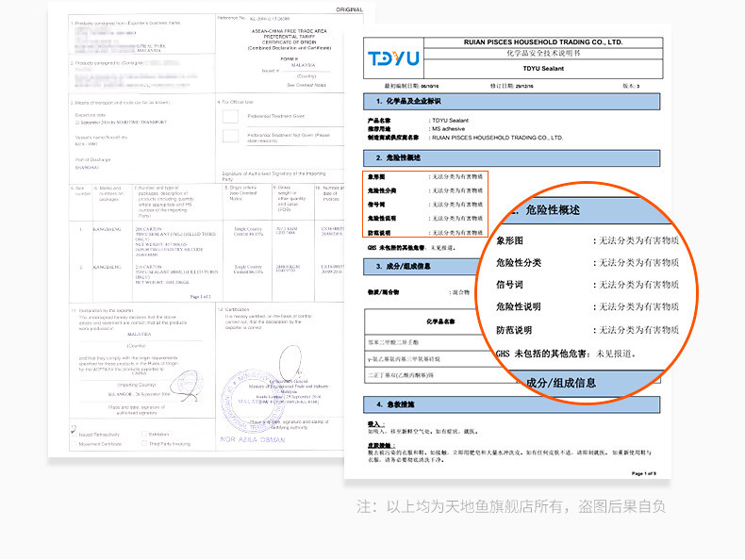Click the 最初编制日期 date line
Viewport: 745px width, 560px height.
pyautogui.click(x=411, y=87)
